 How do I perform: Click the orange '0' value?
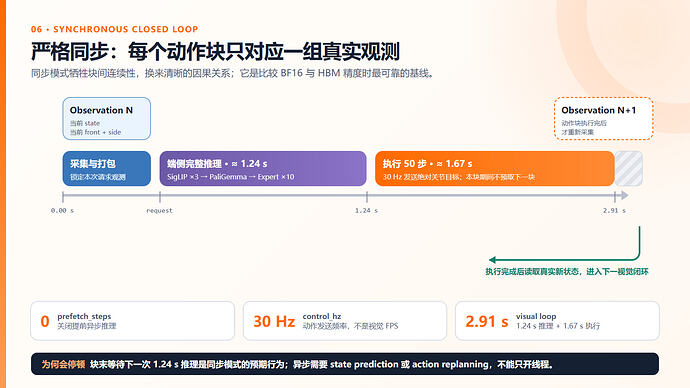(44, 322)
